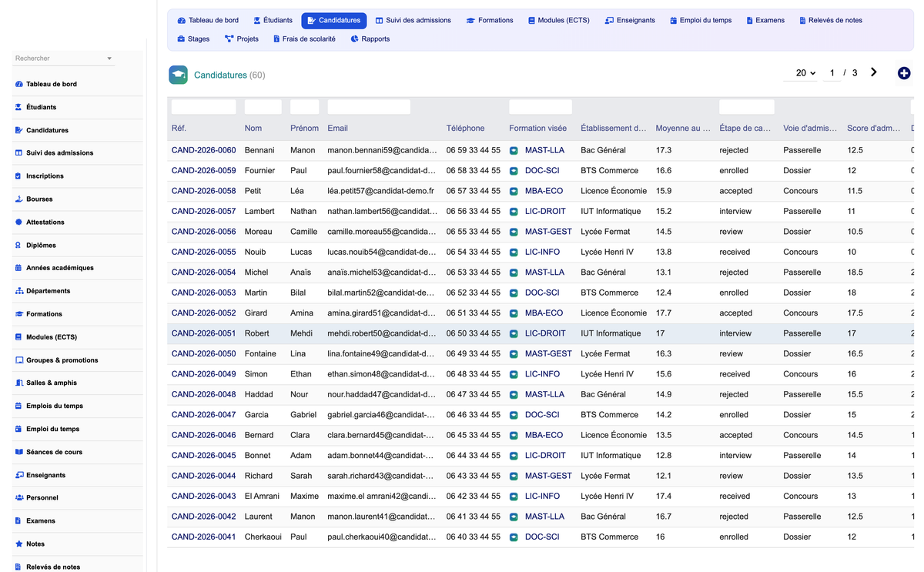Open Examens top tab

[765, 21]
